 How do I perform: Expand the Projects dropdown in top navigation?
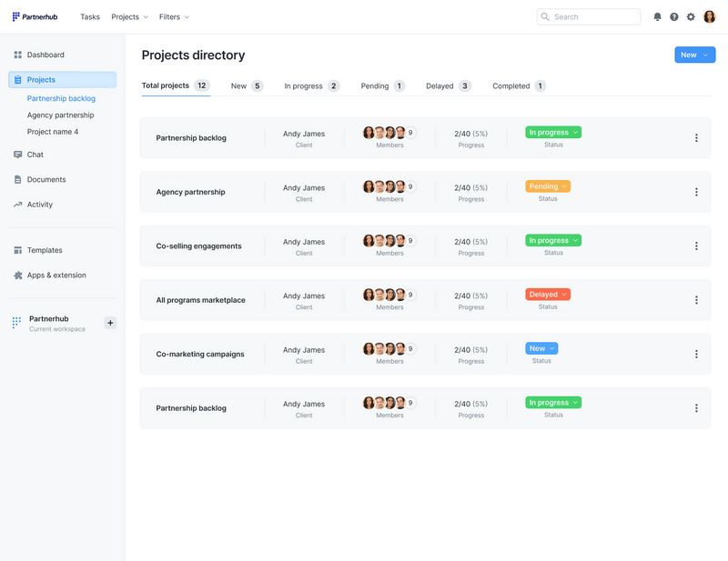(x=129, y=17)
